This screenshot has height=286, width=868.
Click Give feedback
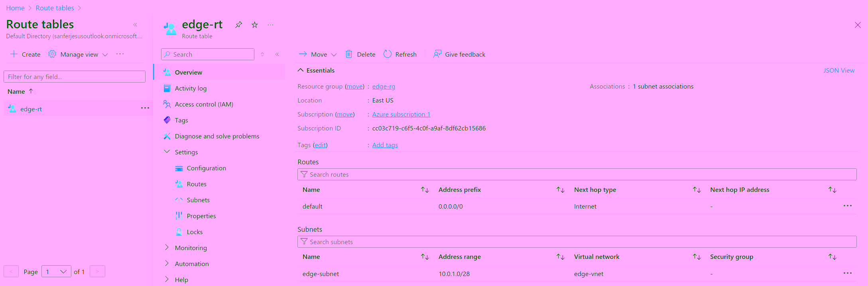click(x=459, y=54)
